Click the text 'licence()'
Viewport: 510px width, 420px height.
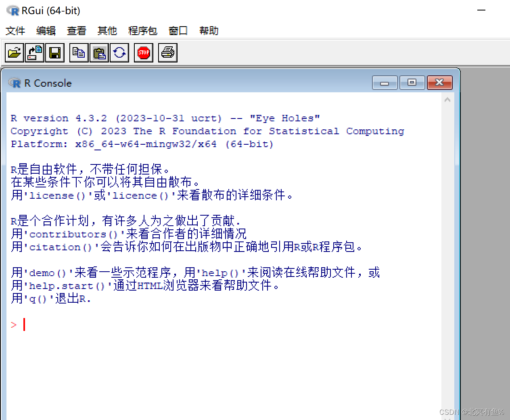tap(141, 196)
